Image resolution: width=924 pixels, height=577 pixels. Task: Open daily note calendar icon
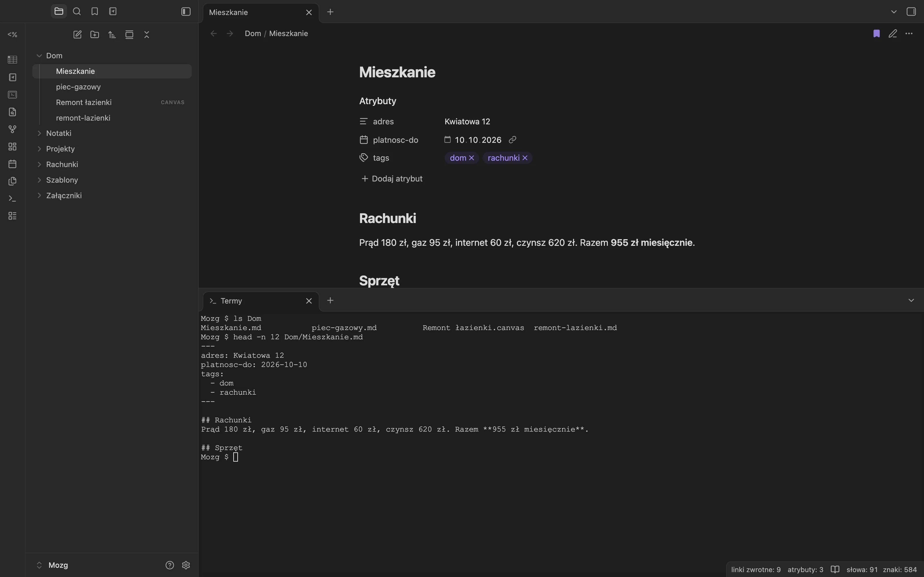point(13,164)
